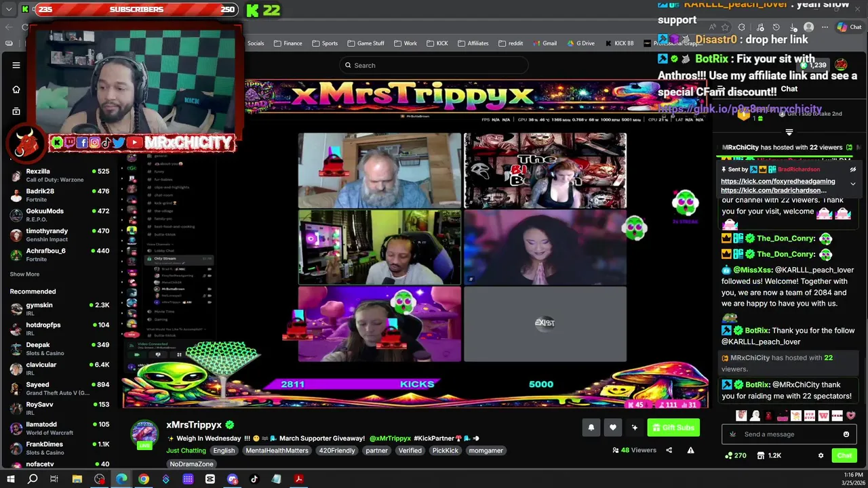Click the browser profile avatar
868x488 pixels.
pos(808,27)
